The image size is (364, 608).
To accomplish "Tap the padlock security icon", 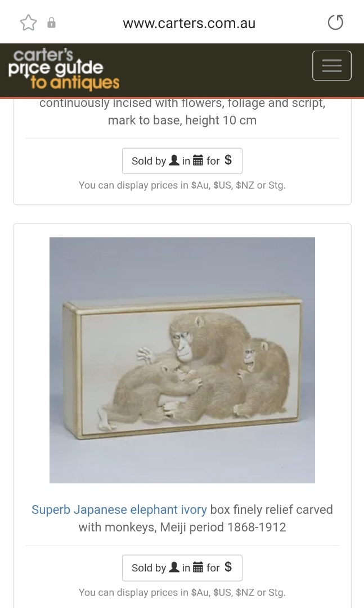I will (51, 23).
